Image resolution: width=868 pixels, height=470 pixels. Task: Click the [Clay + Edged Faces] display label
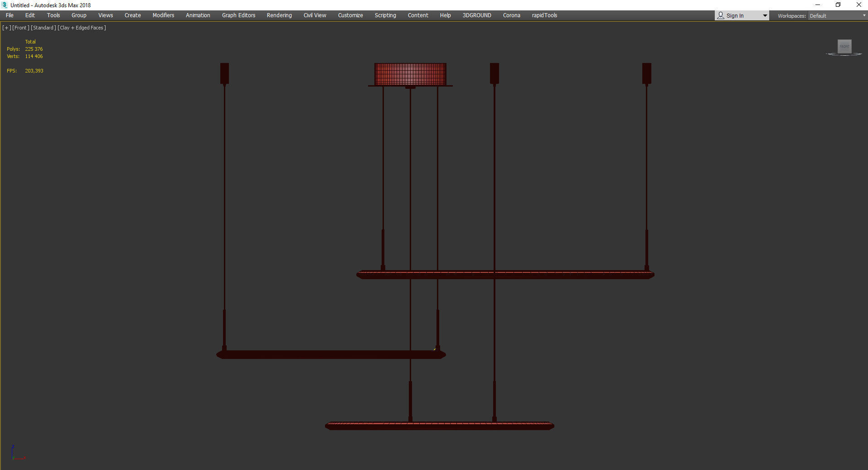[x=82, y=28]
